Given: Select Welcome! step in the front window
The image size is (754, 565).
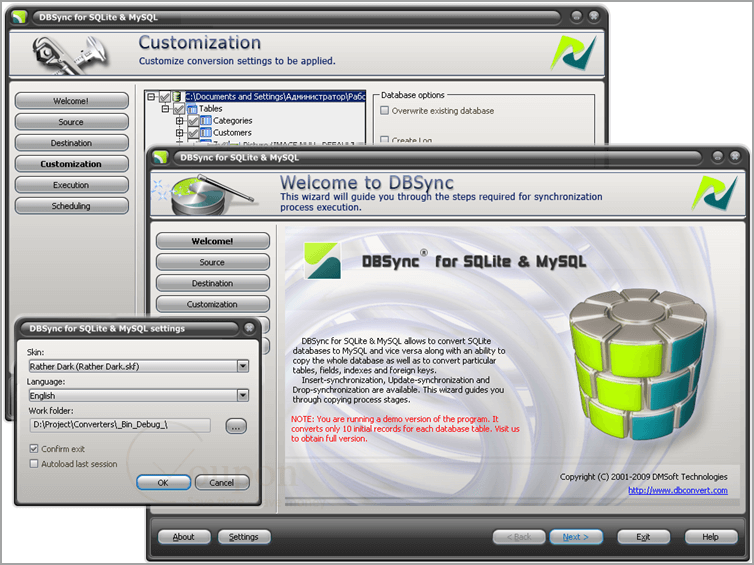Looking at the screenshot, I should tap(213, 241).
